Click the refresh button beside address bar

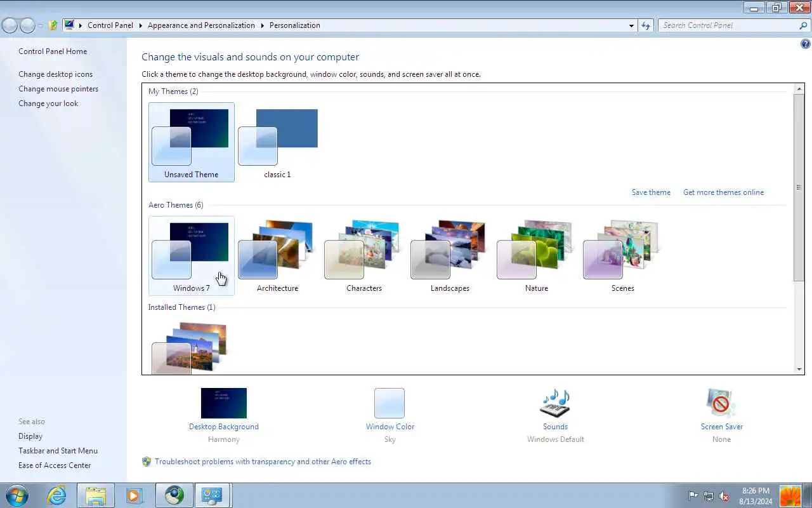coord(646,25)
